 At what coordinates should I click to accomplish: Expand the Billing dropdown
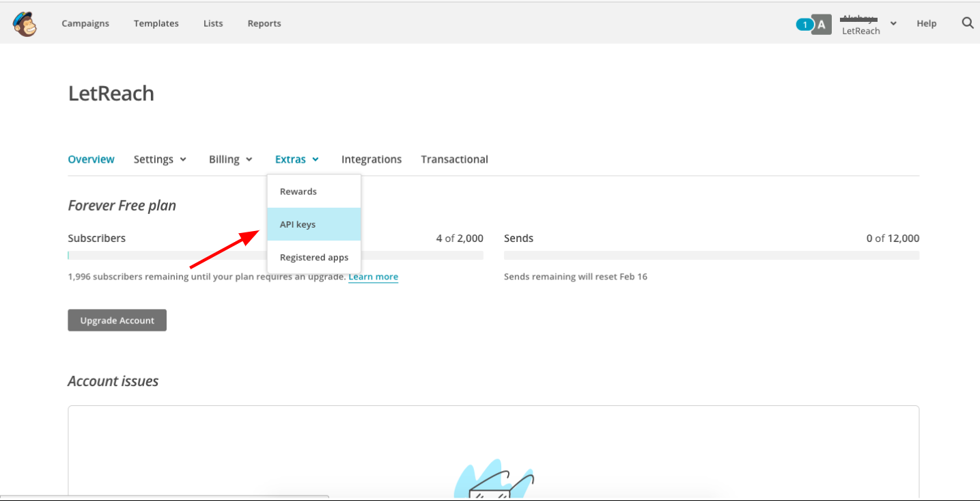click(x=231, y=159)
